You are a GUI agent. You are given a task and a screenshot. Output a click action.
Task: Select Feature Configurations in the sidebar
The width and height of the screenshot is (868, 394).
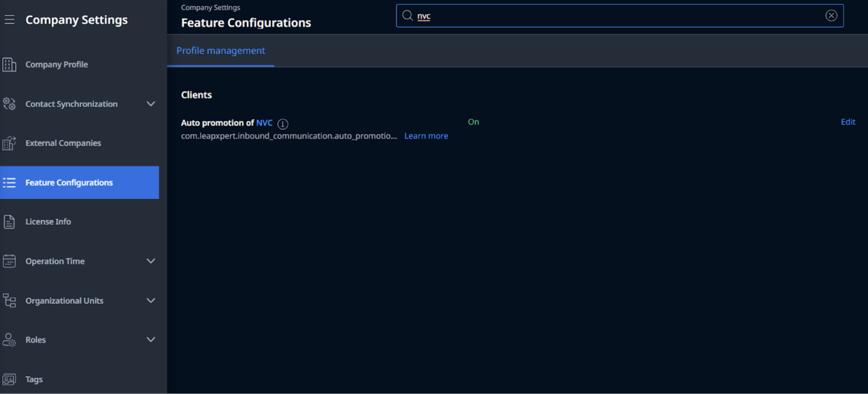point(79,182)
